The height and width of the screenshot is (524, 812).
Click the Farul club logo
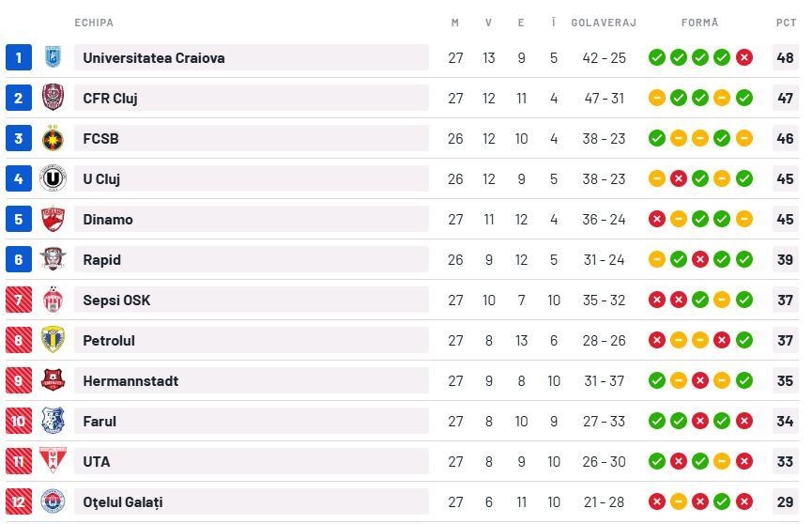54,421
